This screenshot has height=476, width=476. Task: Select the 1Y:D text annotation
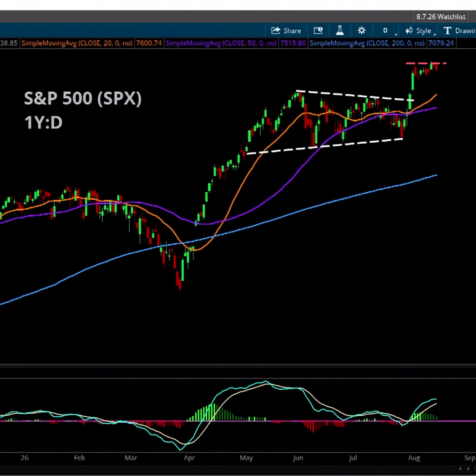point(43,122)
